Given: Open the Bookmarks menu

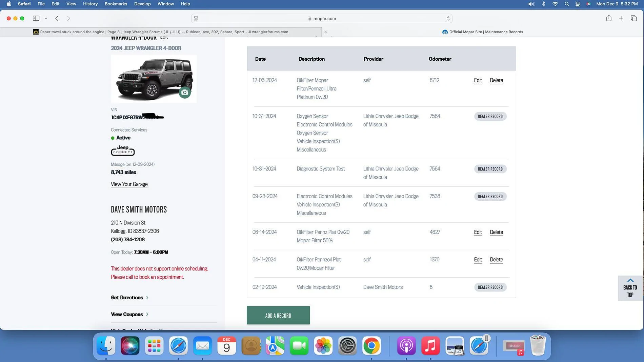Looking at the screenshot, I should click(x=116, y=4).
